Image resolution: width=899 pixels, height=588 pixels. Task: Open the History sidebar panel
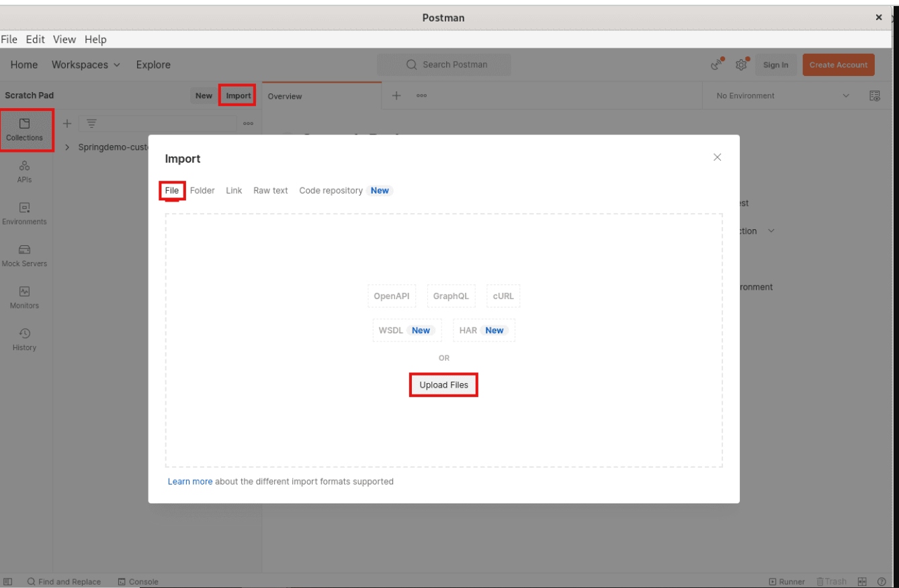click(25, 339)
